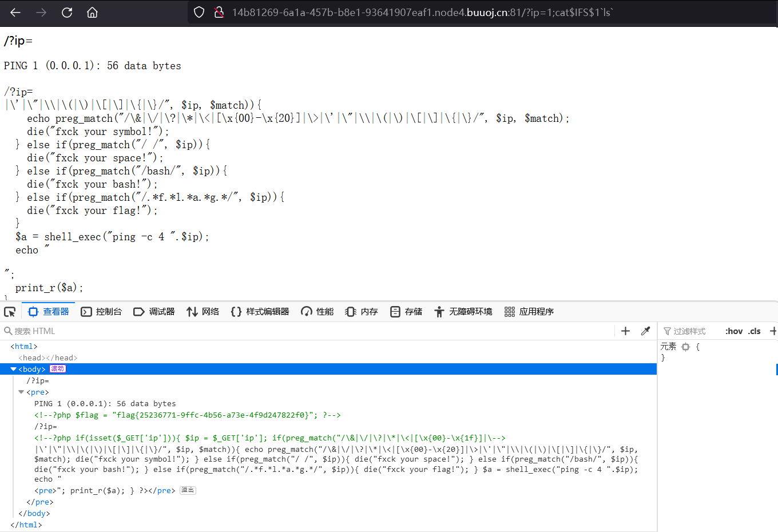Open the 控制台 console tab
The image size is (778, 532).
point(101,312)
